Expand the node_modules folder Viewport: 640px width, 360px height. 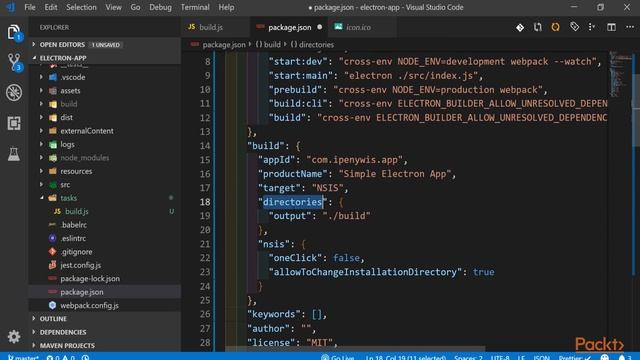(x=41, y=158)
